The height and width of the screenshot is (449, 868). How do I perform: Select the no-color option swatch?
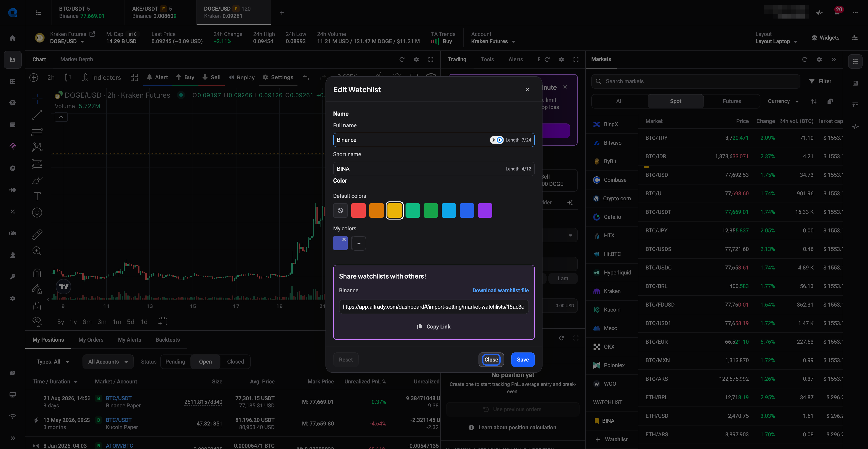[340, 210]
